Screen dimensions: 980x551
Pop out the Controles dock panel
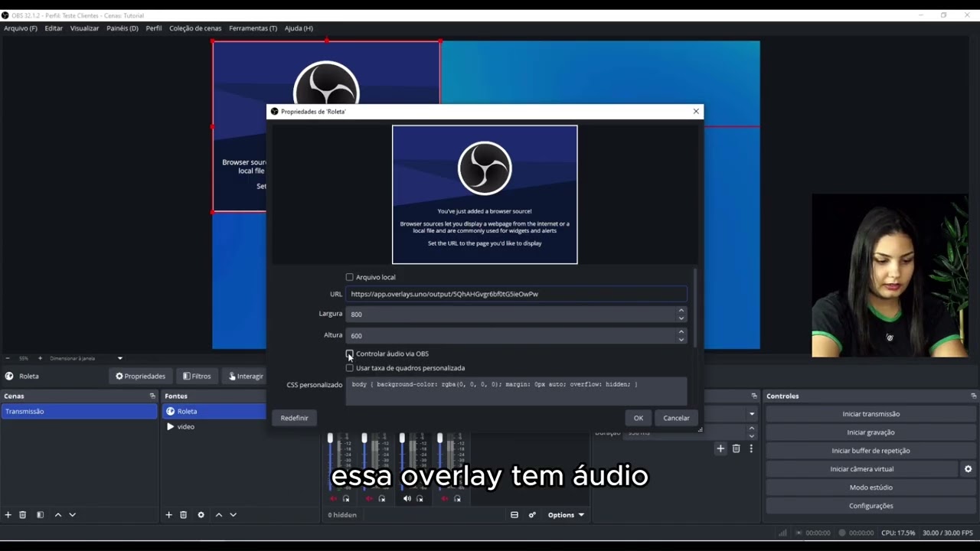click(x=973, y=396)
